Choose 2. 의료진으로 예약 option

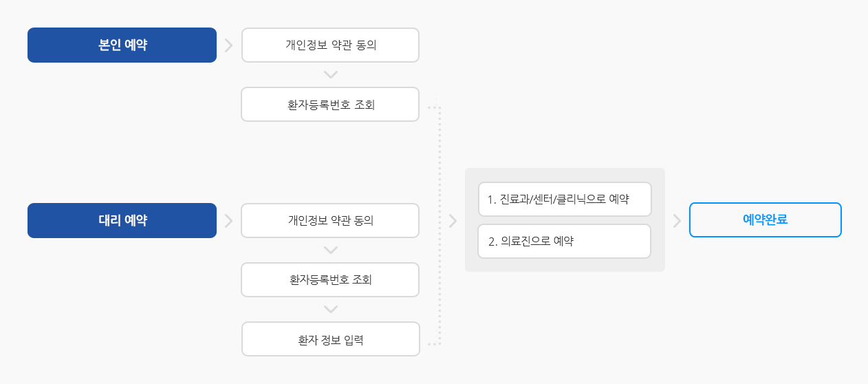coord(564,242)
